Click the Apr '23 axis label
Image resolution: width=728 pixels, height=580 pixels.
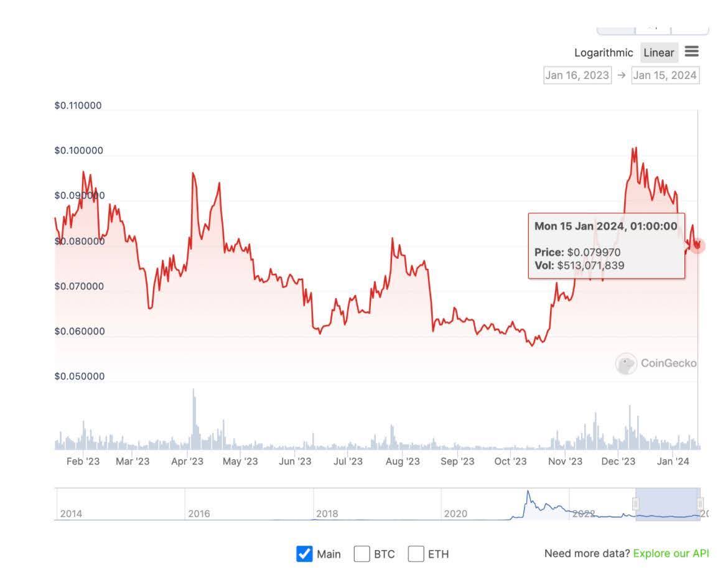point(187,462)
